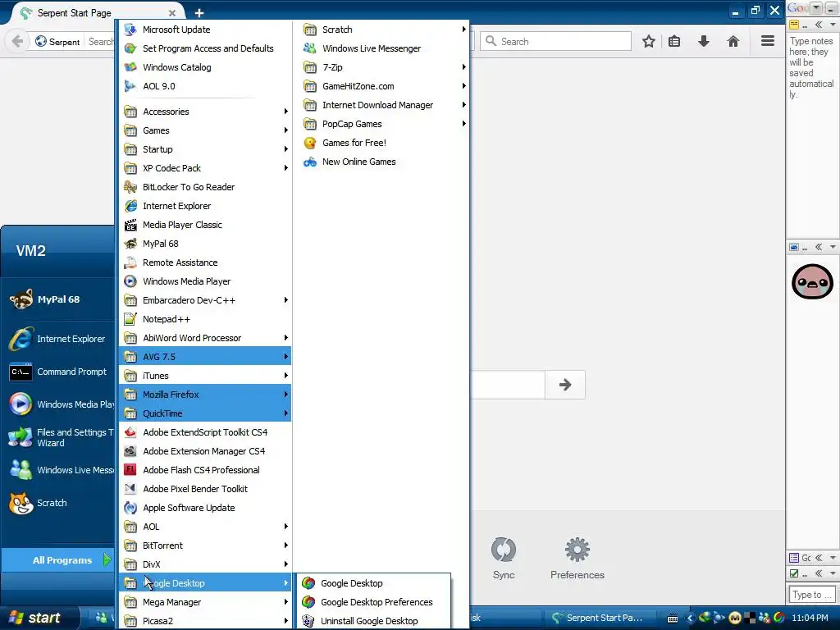Open MyPal 68 from All Programs list
Screen dimensions: 840x630
point(205,244)
